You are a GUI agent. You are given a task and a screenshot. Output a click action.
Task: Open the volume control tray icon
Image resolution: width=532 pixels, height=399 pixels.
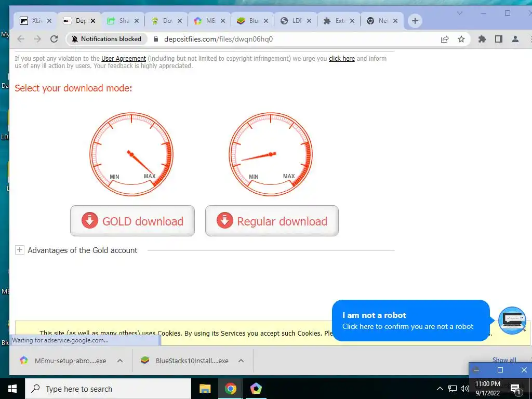tap(464, 389)
